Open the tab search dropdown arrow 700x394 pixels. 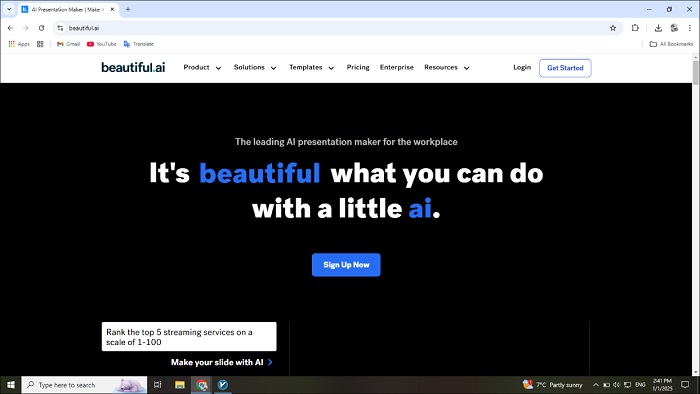[x=9, y=9]
